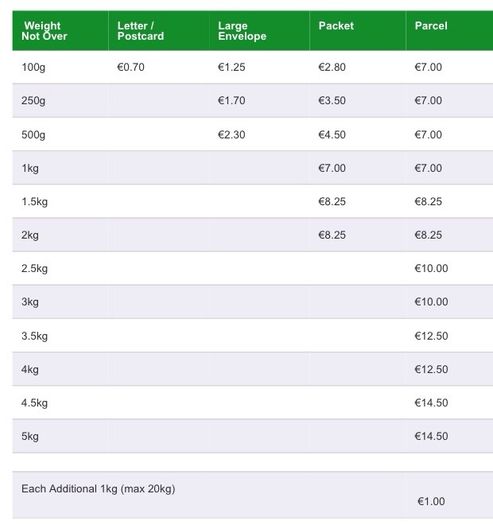Click the Each Additional 1kg (max 20kg) label
This screenshot has height=525, width=493.
coord(98,489)
